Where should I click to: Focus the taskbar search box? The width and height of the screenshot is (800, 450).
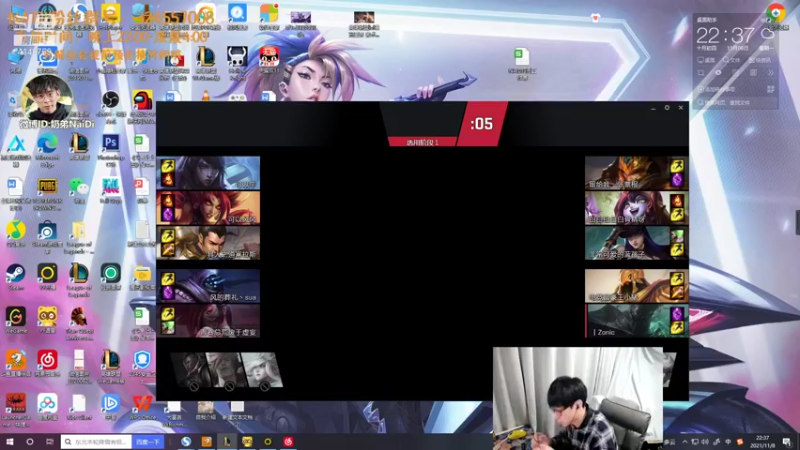tap(96, 442)
